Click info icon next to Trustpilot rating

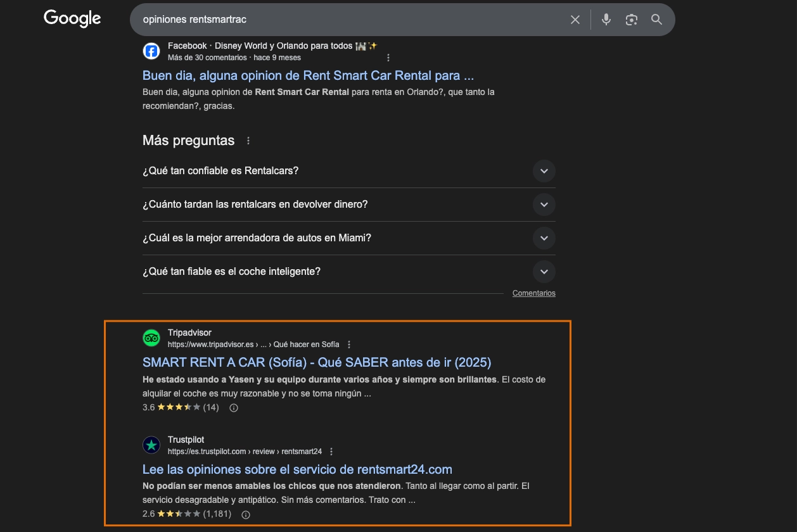point(246,514)
